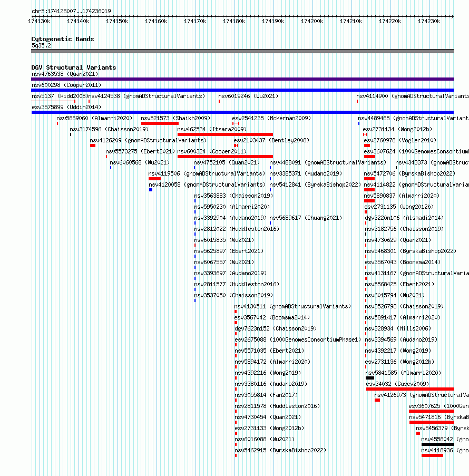Select the dgv3220n106 (Alsmadi2014) label
Screen dimensions: 469x476
pyautogui.click(x=404, y=218)
